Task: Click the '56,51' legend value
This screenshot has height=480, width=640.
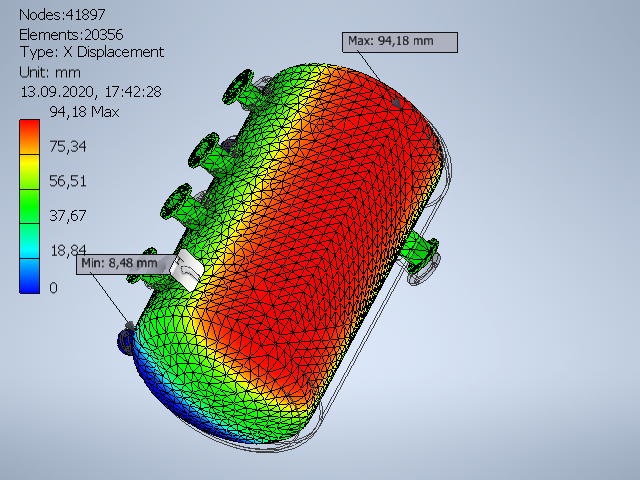Action: point(68,181)
